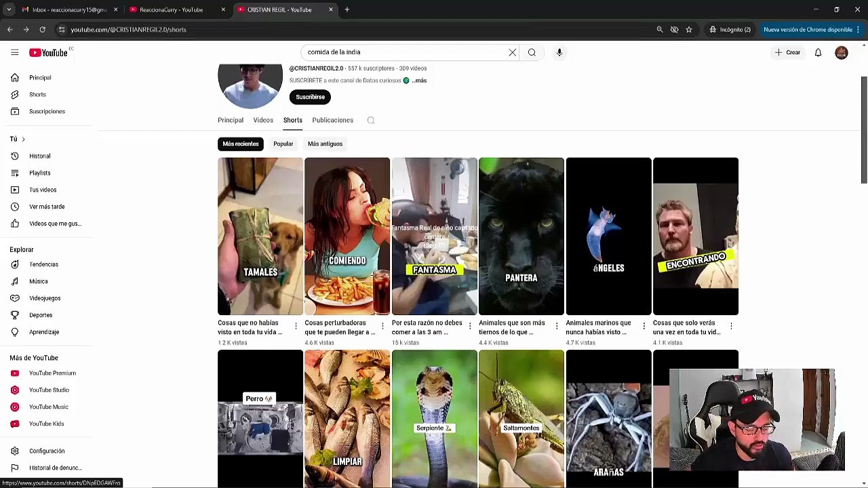Select the Más recientes filter chip
This screenshot has height=488, width=868.
[x=241, y=144]
